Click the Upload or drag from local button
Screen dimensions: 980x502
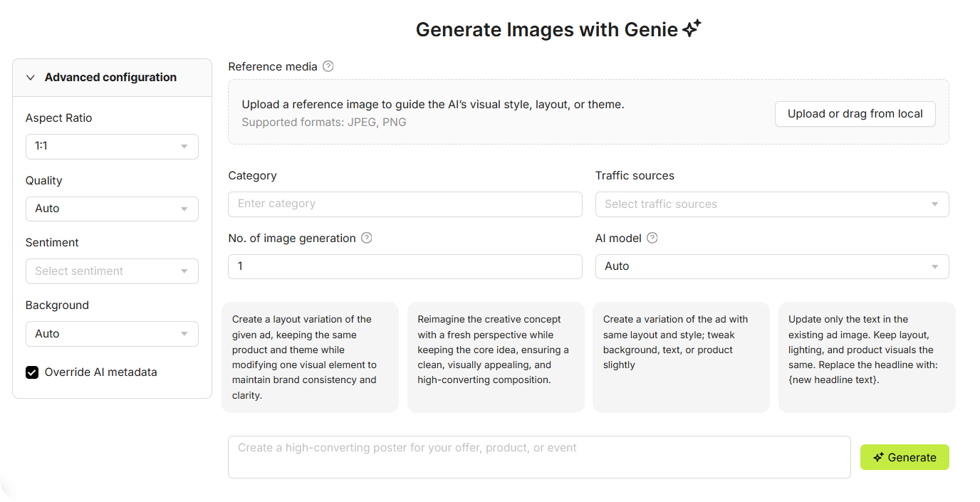[855, 114]
